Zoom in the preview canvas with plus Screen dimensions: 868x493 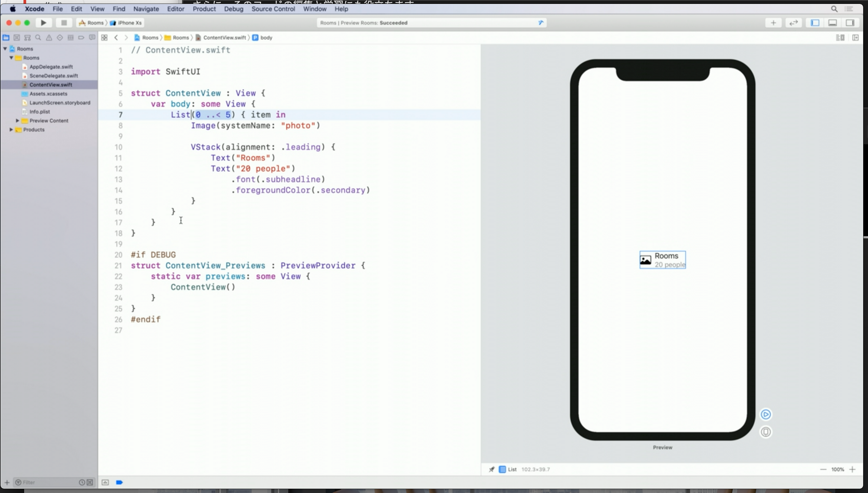tap(852, 469)
